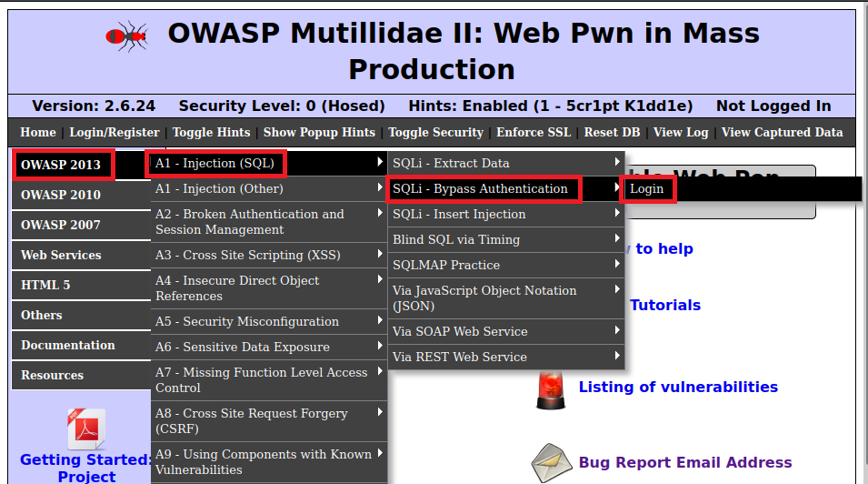
Task: Expand the SQLi - Insert Injection arrow
Action: (x=617, y=213)
